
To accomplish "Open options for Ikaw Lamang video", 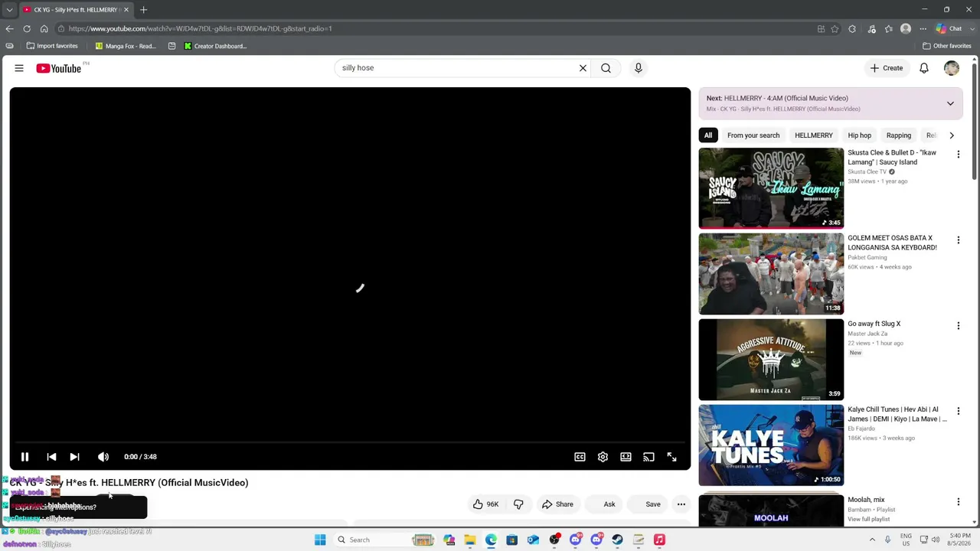I will click(x=958, y=155).
